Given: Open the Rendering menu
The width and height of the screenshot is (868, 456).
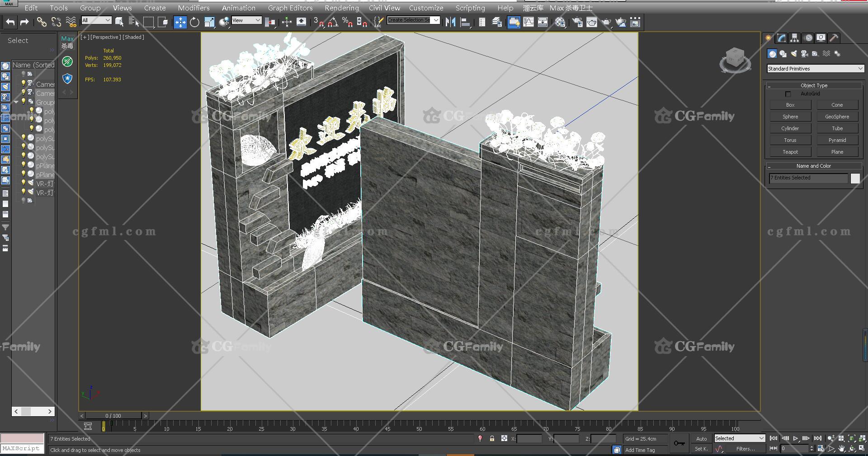Looking at the screenshot, I should [341, 8].
